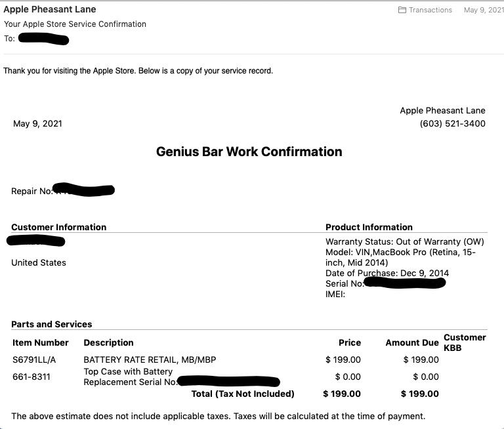Click the May 9, 2021 date in the receipt body

click(x=37, y=124)
